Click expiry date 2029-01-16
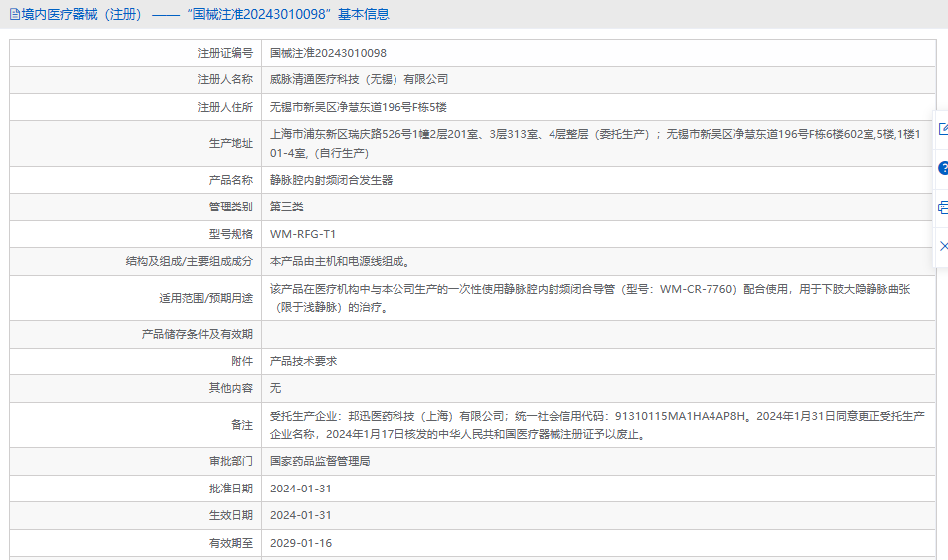 [x=301, y=544]
